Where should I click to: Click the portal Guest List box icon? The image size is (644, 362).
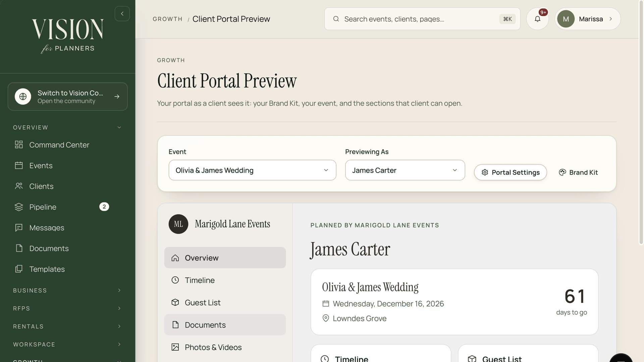tap(175, 303)
